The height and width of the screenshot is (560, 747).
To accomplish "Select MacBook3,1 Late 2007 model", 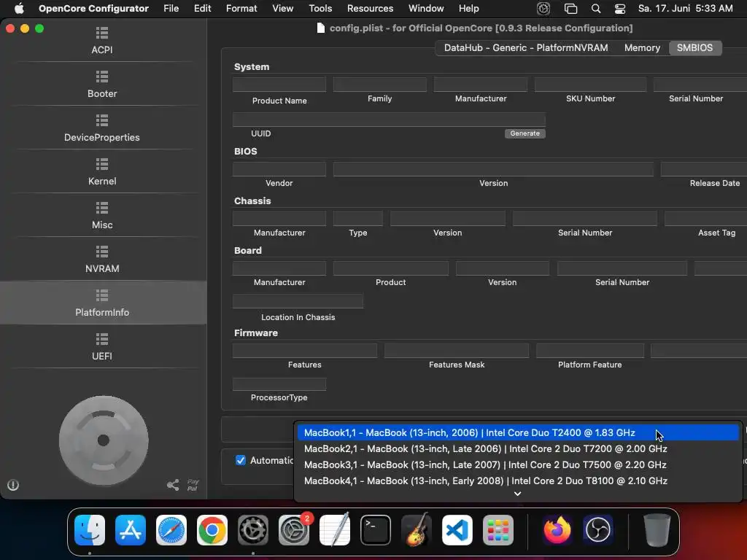I will [x=517, y=464].
